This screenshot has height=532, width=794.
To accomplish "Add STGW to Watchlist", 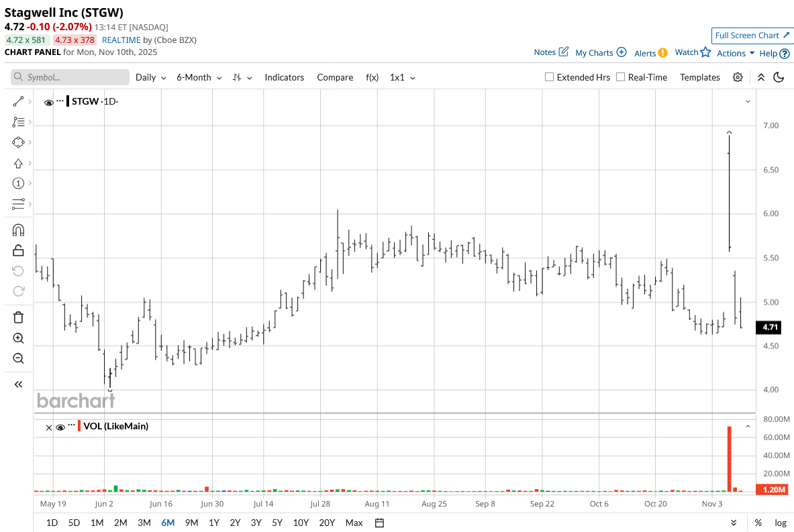I will click(693, 52).
